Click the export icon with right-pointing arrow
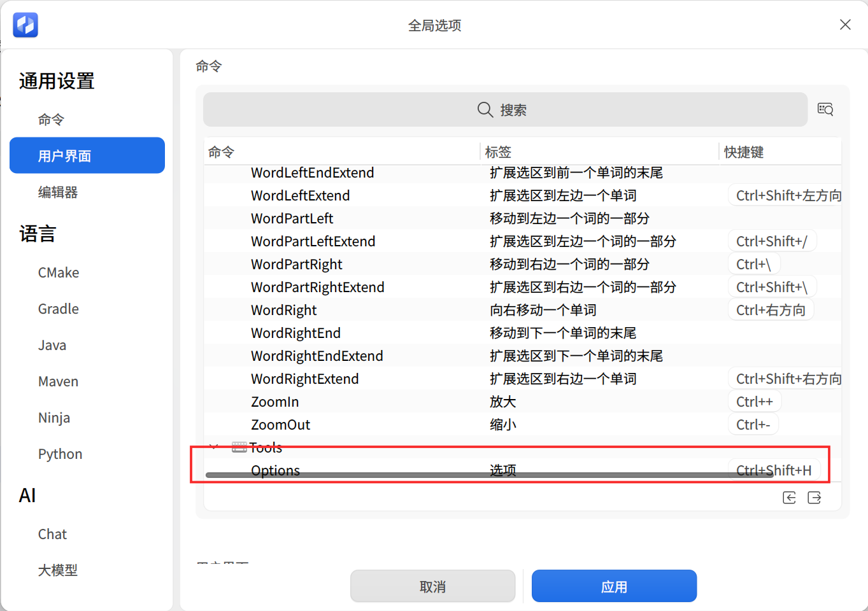Screen dimensions: 868x611 815,498
